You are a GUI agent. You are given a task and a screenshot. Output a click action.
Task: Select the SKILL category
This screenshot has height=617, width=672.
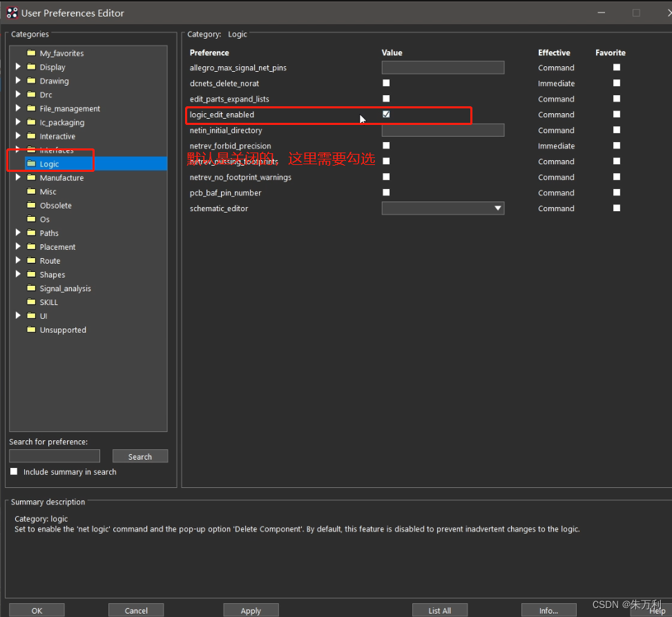[49, 302]
